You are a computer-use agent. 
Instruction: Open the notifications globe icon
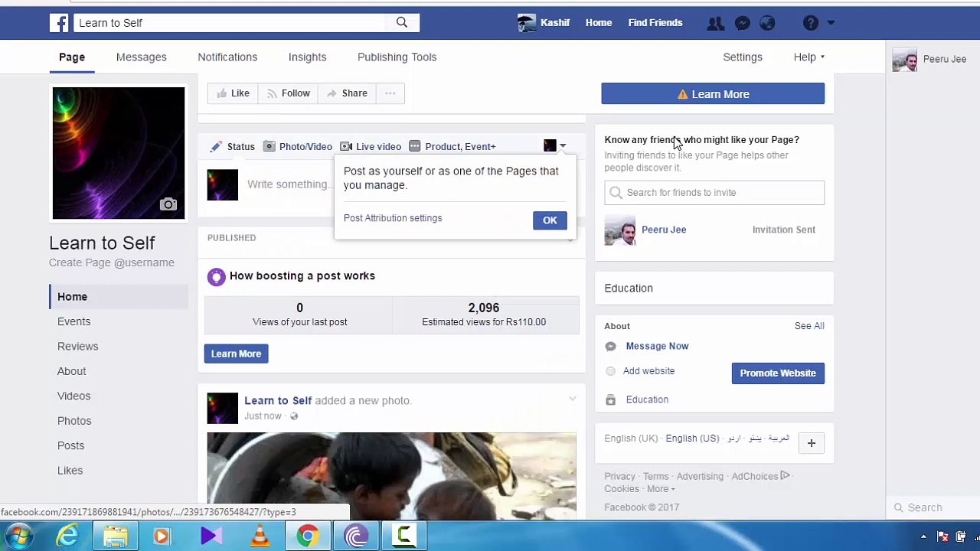coord(767,23)
